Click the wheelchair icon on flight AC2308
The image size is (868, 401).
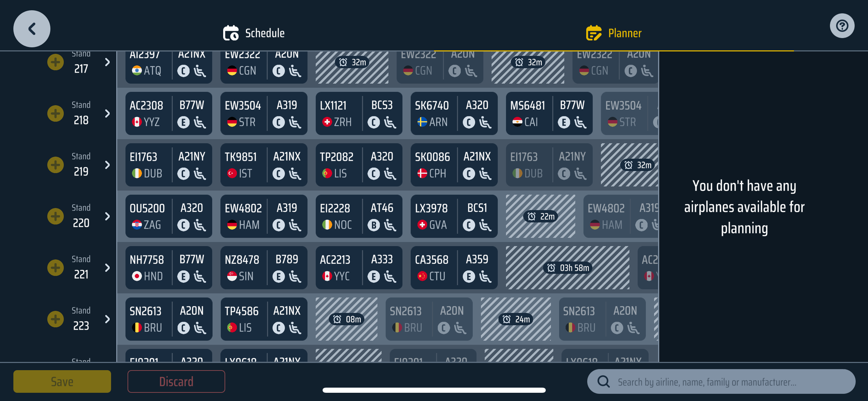pyautogui.click(x=200, y=122)
